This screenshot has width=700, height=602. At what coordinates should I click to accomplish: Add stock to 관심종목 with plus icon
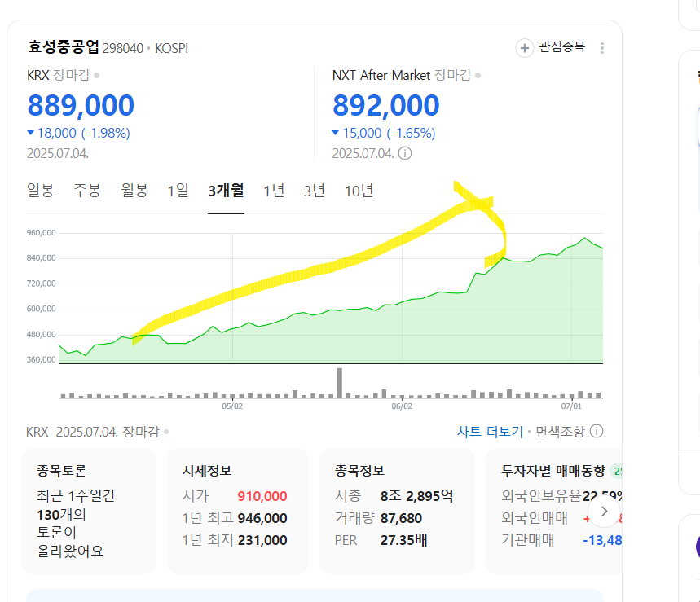(x=525, y=48)
